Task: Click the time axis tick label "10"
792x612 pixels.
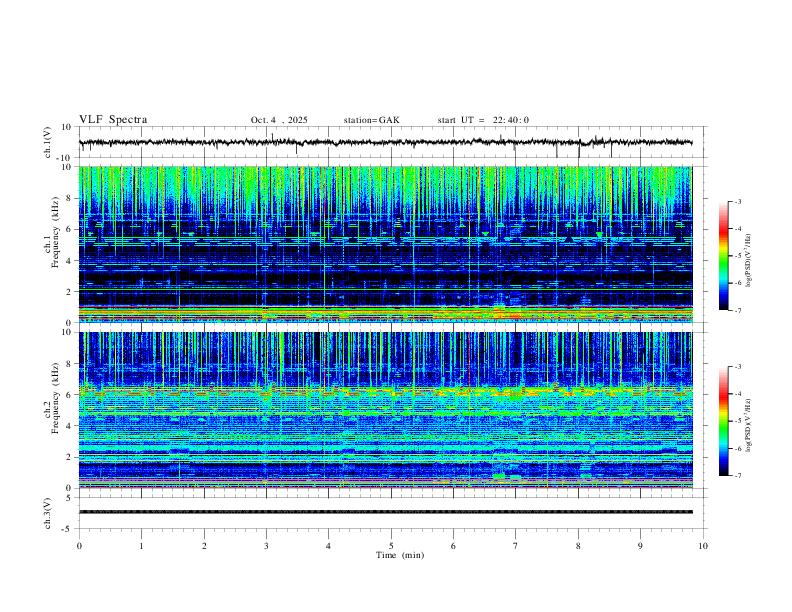Action: pyautogui.click(x=703, y=546)
